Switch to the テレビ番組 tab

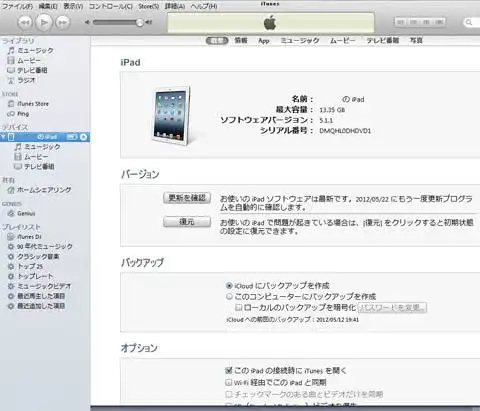point(383,40)
